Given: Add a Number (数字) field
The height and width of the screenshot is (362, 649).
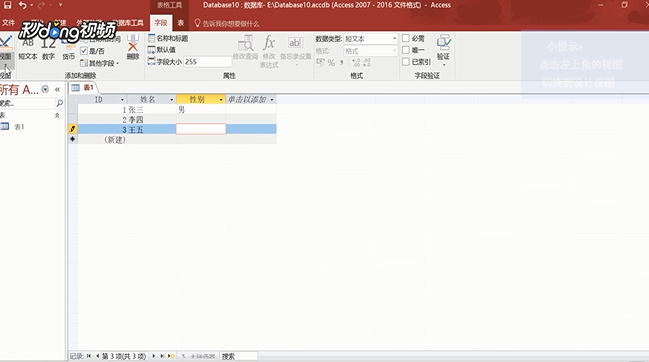Looking at the screenshot, I should point(48,49).
